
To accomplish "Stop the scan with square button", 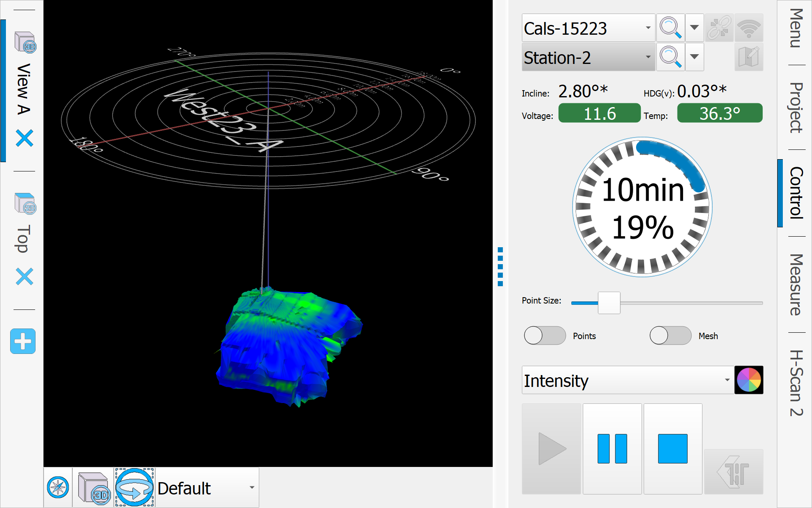I will (x=672, y=449).
